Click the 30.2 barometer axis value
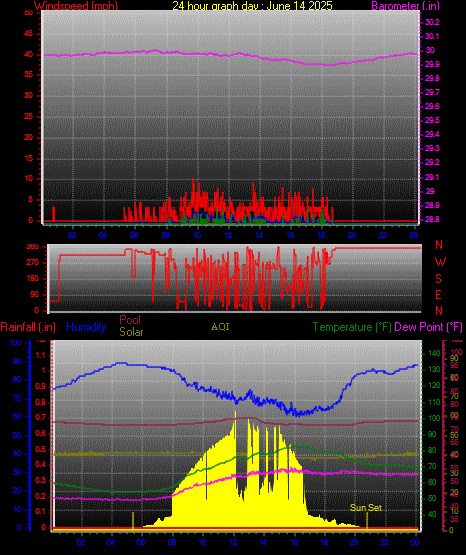466x555 pixels. point(432,22)
